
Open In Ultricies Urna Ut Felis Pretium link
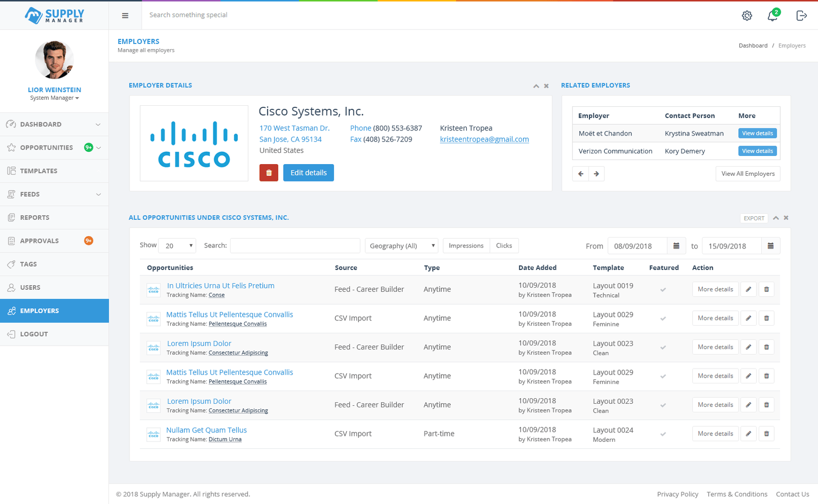[220, 286]
